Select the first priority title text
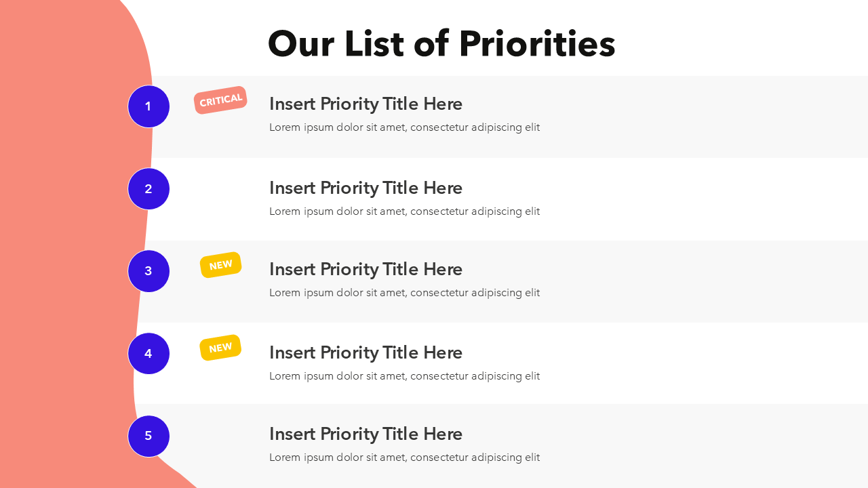Image resolution: width=868 pixels, height=488 pixels. (366, 104)
